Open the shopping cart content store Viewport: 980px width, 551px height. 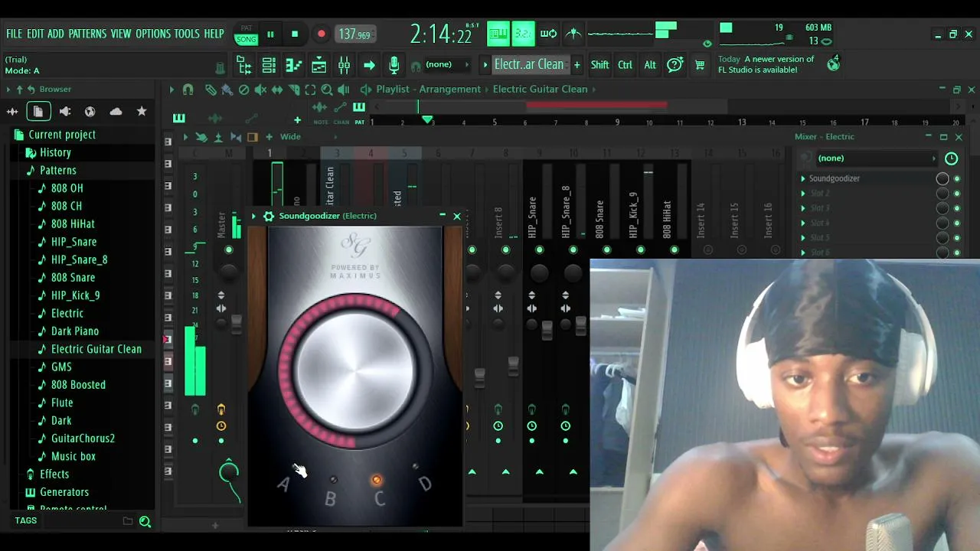tap(700, 65)
